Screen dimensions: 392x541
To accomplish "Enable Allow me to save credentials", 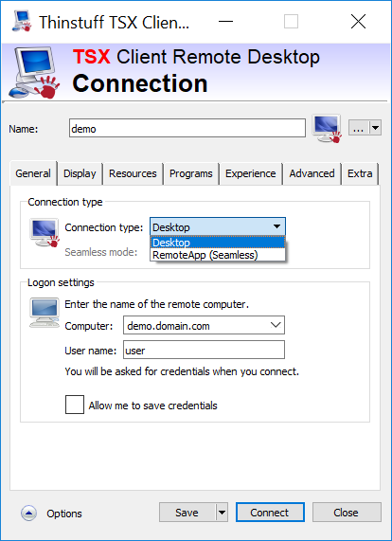I will (x=75, y=405).
